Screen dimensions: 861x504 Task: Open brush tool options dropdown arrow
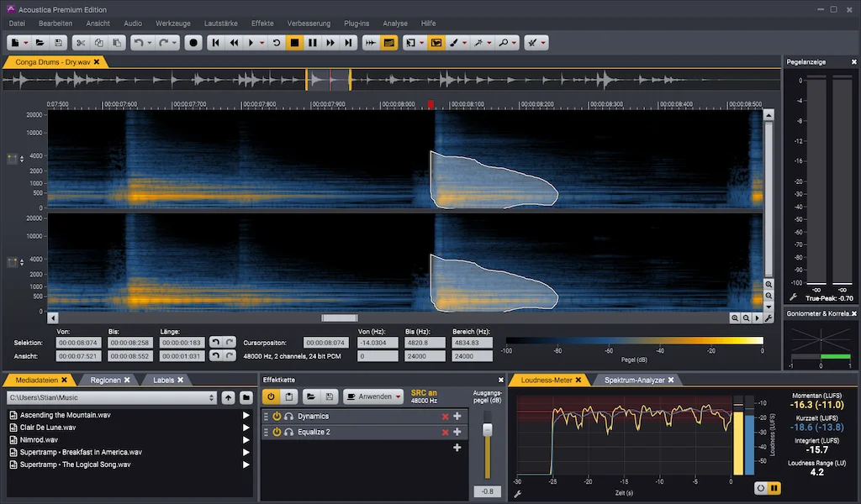click(464, 43)
